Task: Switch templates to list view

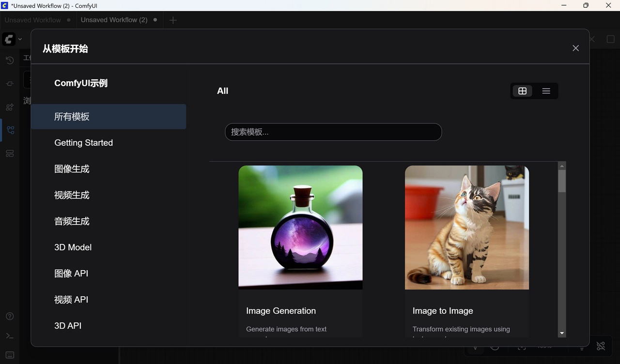Action: (x=546, y=91)
